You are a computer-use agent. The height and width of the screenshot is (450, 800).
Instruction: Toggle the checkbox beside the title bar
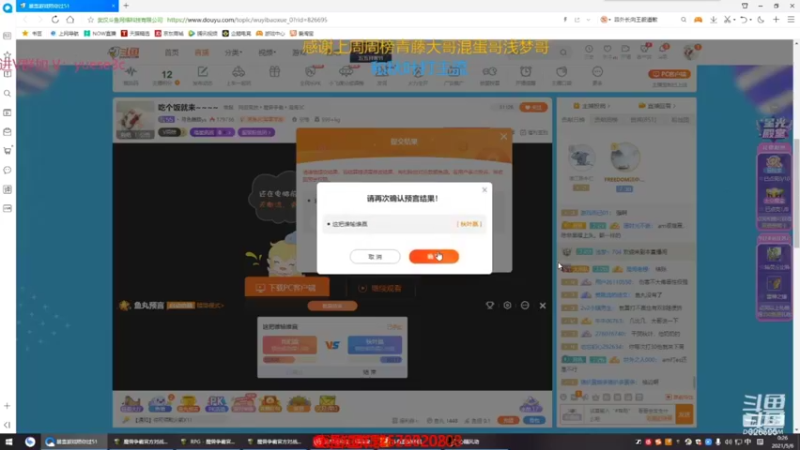click(523, 133)
